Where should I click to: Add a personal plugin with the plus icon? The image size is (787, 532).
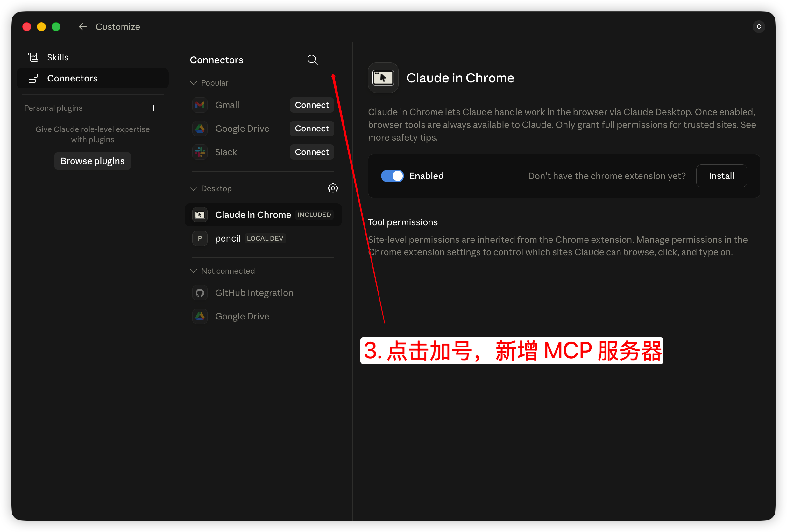[x=153, y=108]
